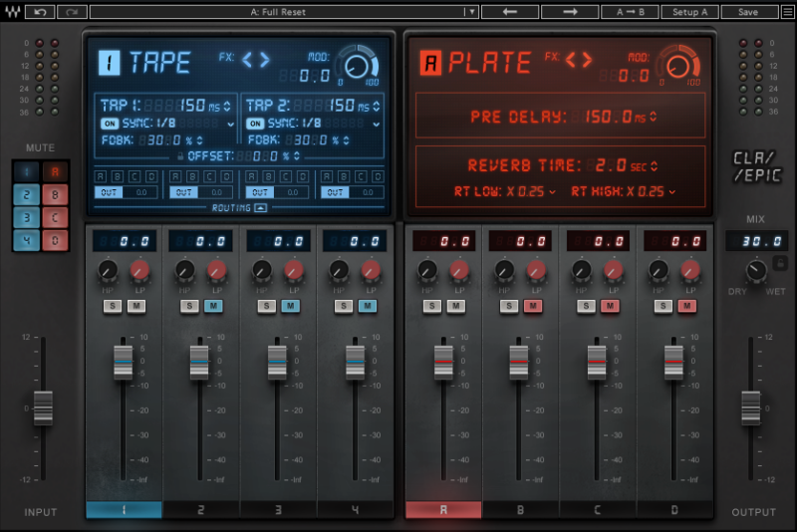
Task: Collapse the Routing section
Action: [x=259, y=208]
